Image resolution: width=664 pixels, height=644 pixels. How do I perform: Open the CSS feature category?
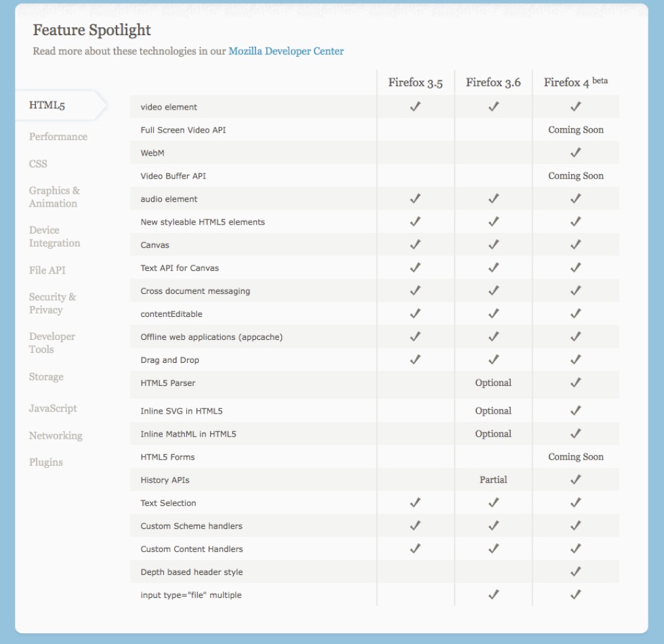pyautogui.click(x=38, y=164)
